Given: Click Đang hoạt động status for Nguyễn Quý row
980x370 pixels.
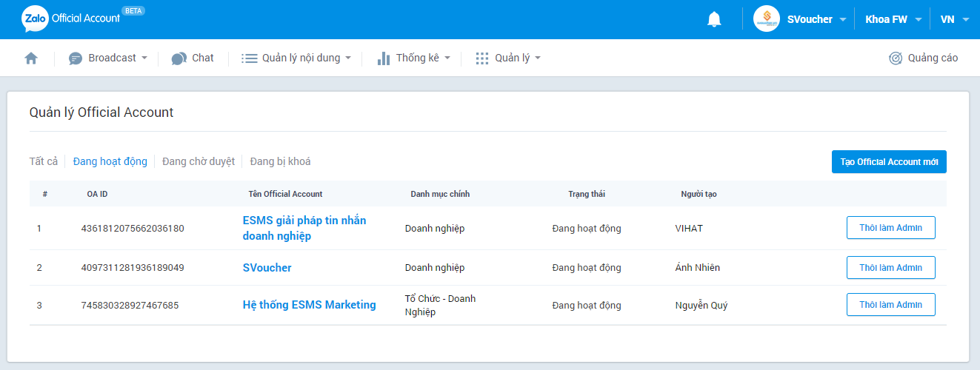Looking at the screenshot, I should pos(587,305).
